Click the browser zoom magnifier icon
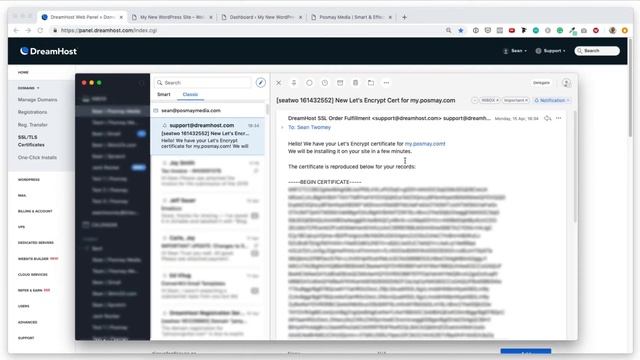The height and width of the screenshot is (360, 640). point(449,30)
